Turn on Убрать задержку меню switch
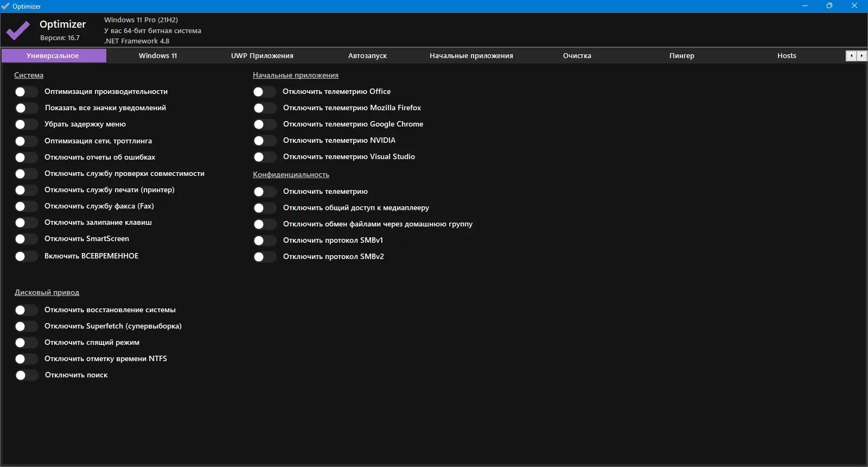The image size is (868, 467). [x=26, y=124]
